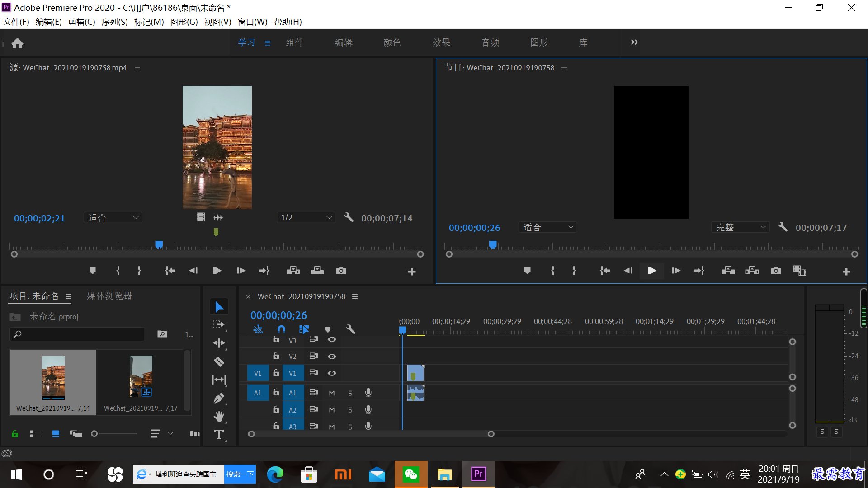The width and height of the screenshot is (868, 488).
Task: Select the Razor tool
Action: (219, 361)
